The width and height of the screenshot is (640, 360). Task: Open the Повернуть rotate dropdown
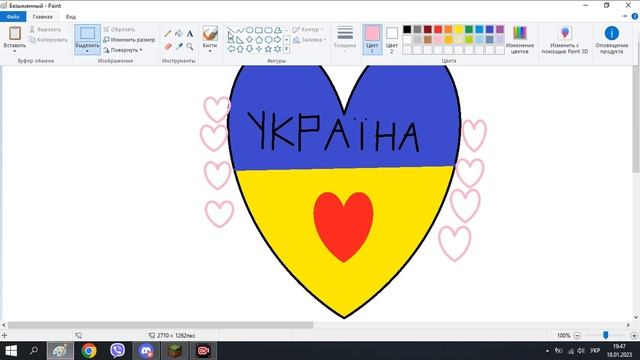pos(122,50)
